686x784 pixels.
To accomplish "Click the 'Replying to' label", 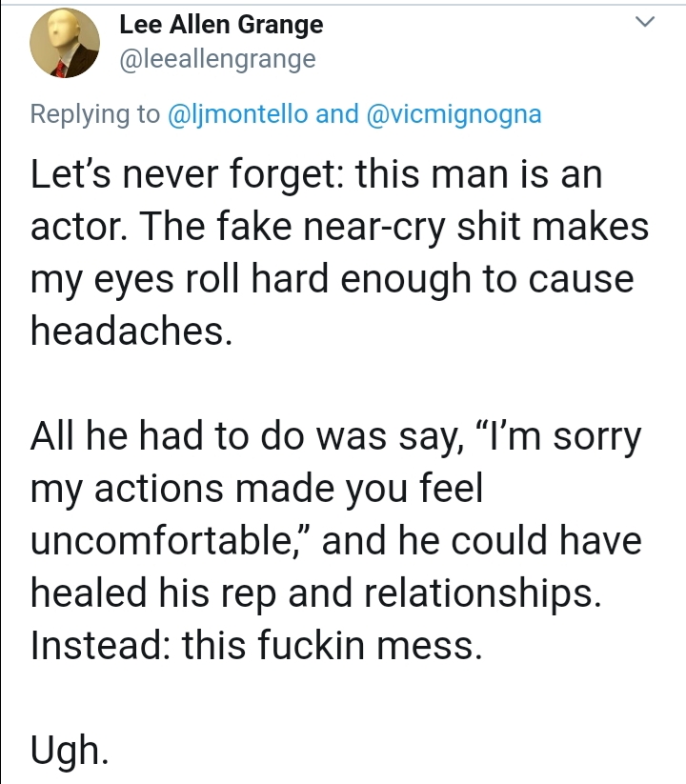I will tap(95, 114).
